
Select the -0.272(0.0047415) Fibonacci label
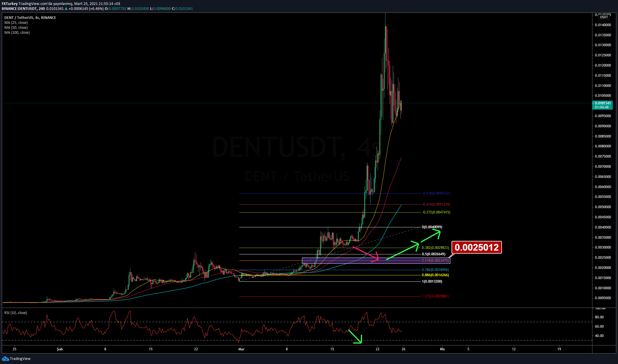pyautogui.click(x=436, y=212)
